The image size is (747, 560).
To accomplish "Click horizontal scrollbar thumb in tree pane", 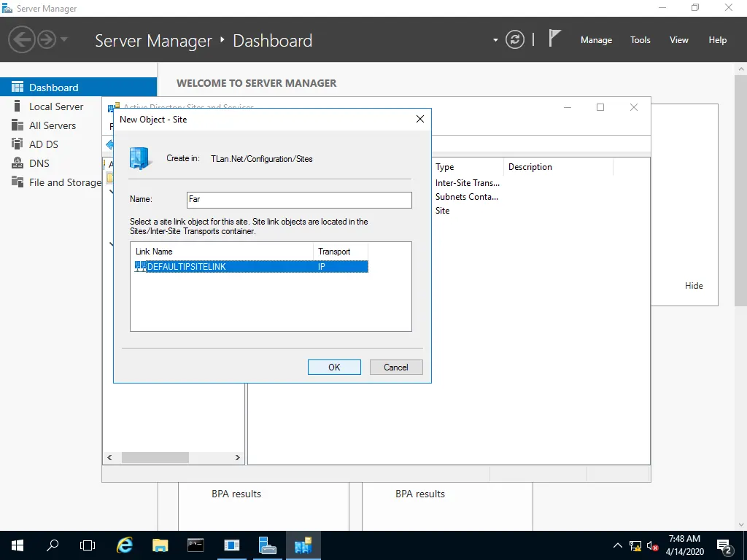I will coord(155,458).
